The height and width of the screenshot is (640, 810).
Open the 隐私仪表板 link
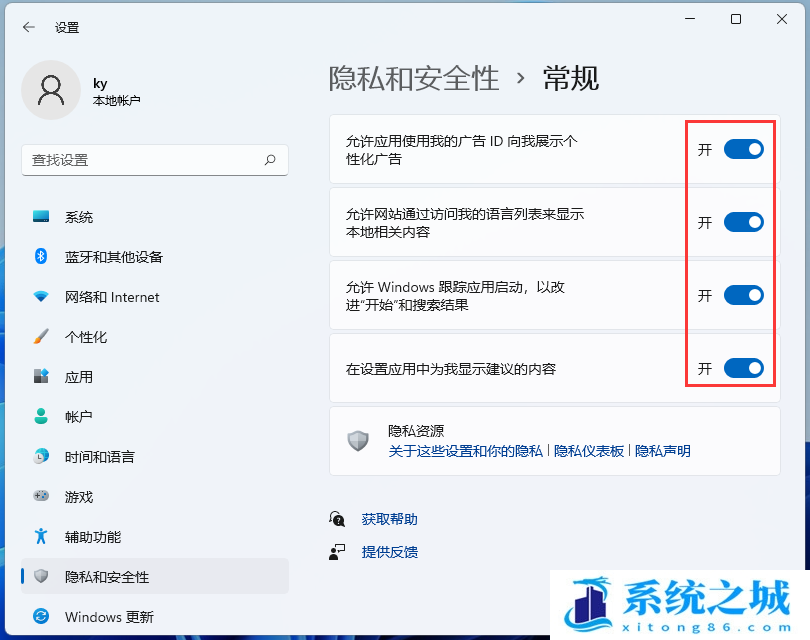click(x=589, y=451)
